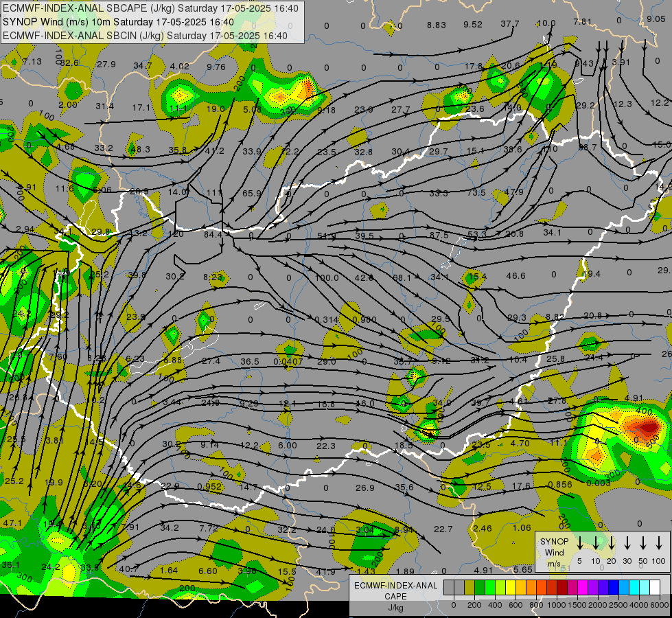This screenshot has width=672, height=618.
Task: Click the 5 m/s wind arrow in legend
Action: (579, 543)
